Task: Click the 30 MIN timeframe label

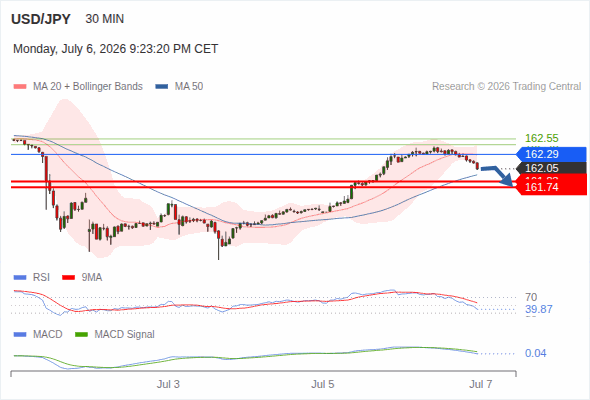Action: click(x=105, y=19)
